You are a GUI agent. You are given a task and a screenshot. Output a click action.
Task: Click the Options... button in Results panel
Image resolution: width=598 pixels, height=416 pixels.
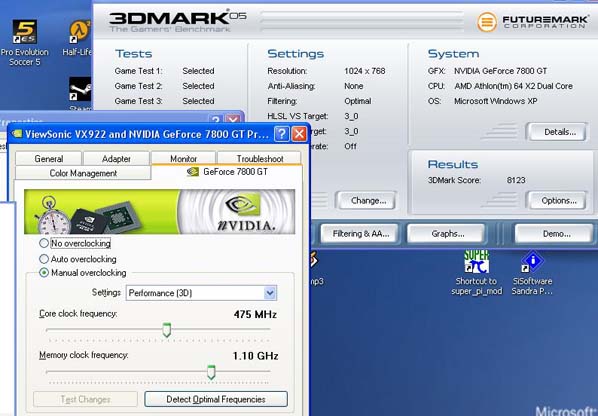(558, 201)
